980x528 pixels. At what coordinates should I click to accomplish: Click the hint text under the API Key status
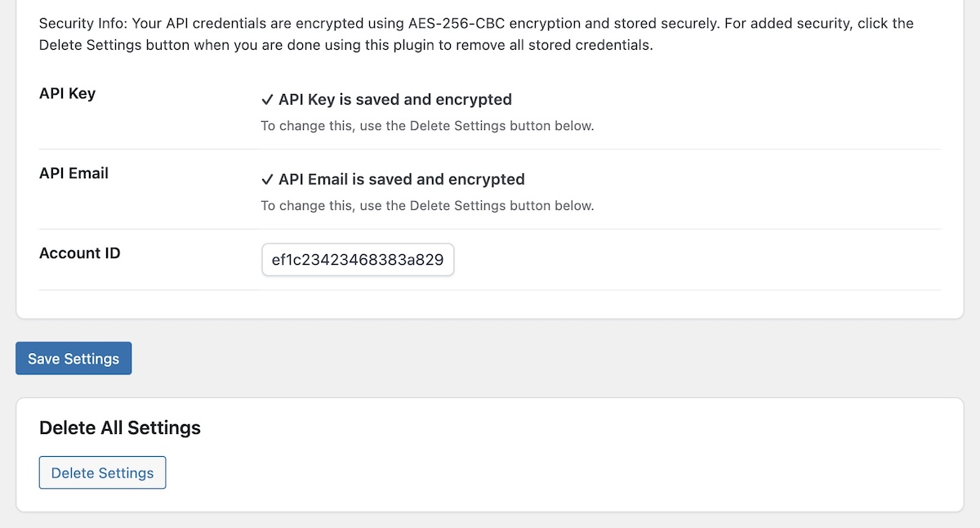coord(427,125)
